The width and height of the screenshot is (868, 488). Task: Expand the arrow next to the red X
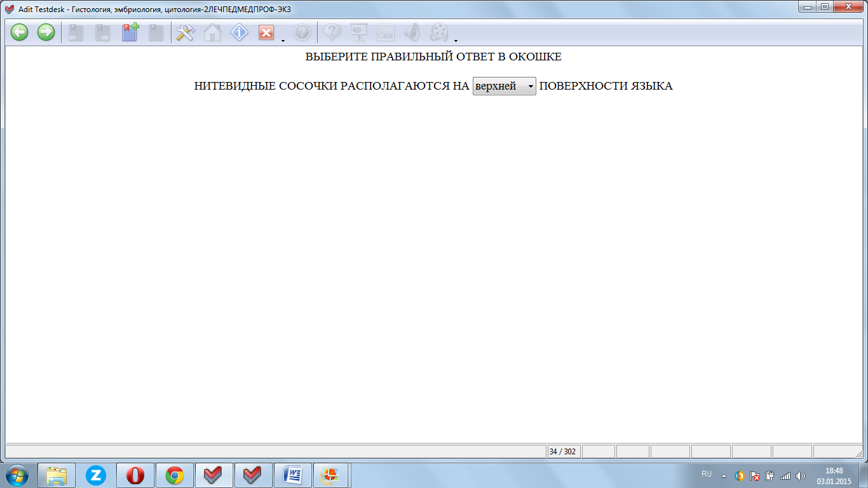tap(282, 41)
